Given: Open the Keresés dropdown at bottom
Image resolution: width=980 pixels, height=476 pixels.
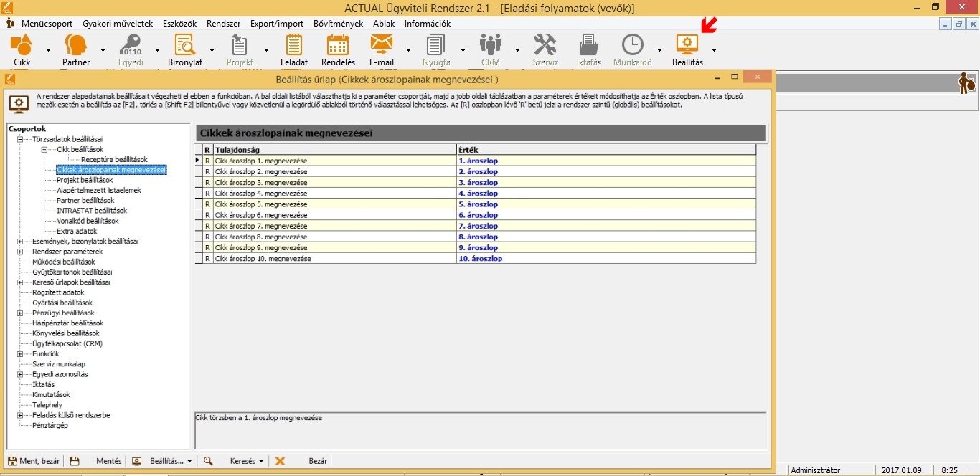Looking at the screenshot, I should (x=247, y=461).
